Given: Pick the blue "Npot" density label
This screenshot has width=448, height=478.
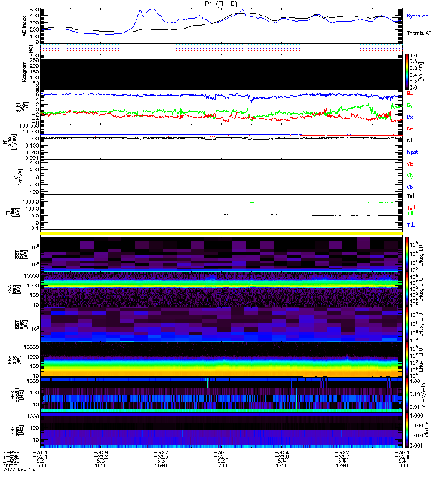Looking at the screenshot, I should [412, 152].
